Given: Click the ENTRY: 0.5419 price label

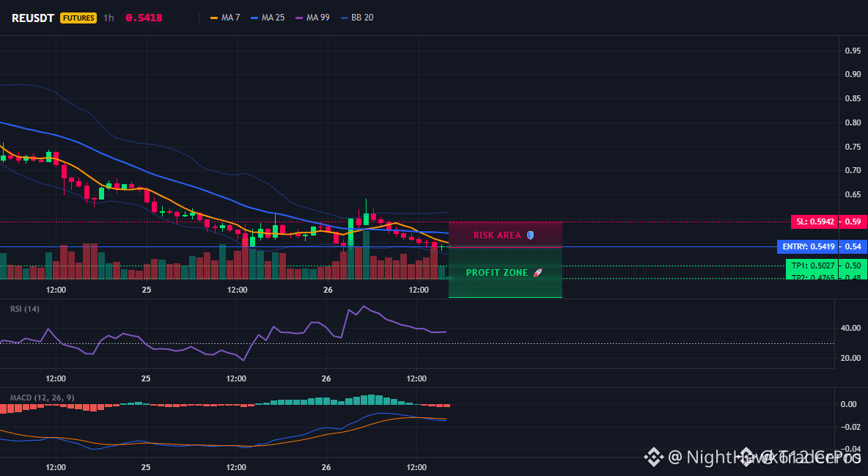Looking at the screenshot, I should pos(808,246).
